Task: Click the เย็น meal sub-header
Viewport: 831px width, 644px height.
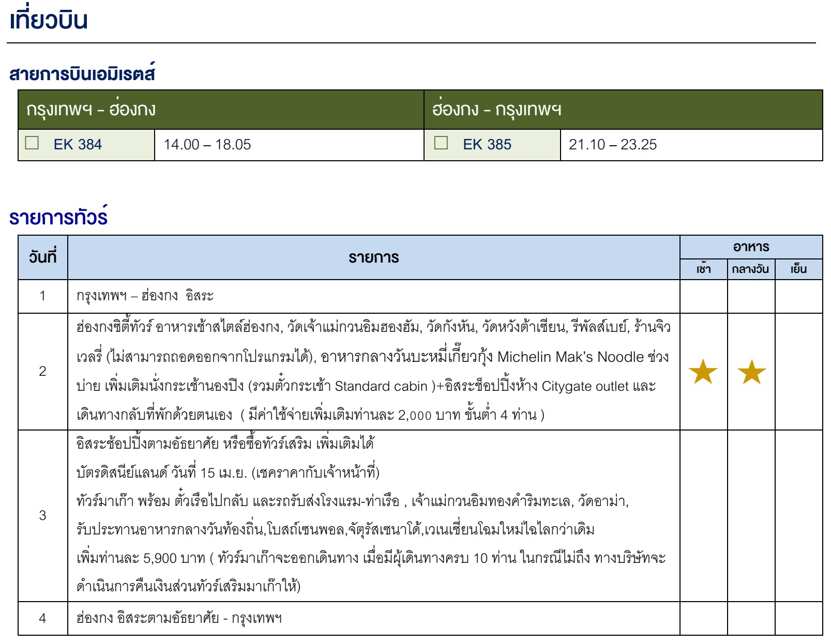Action: (798, 269)
